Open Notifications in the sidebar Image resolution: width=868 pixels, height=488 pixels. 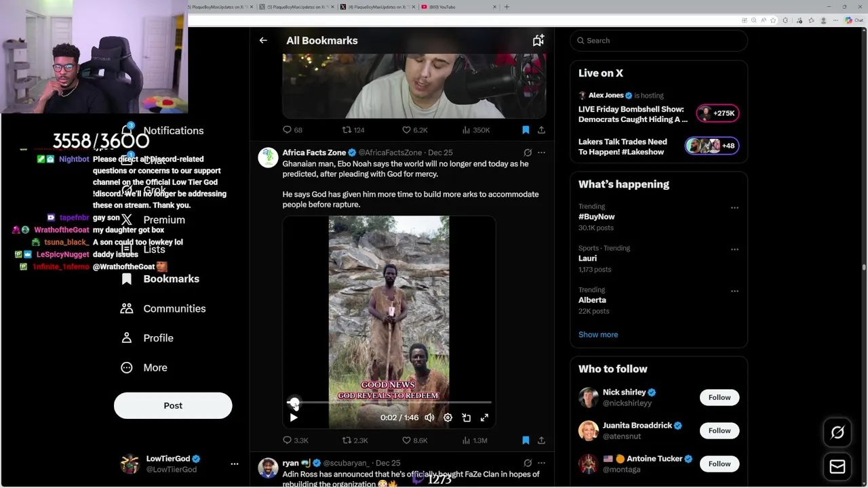[x=163, y=131]
